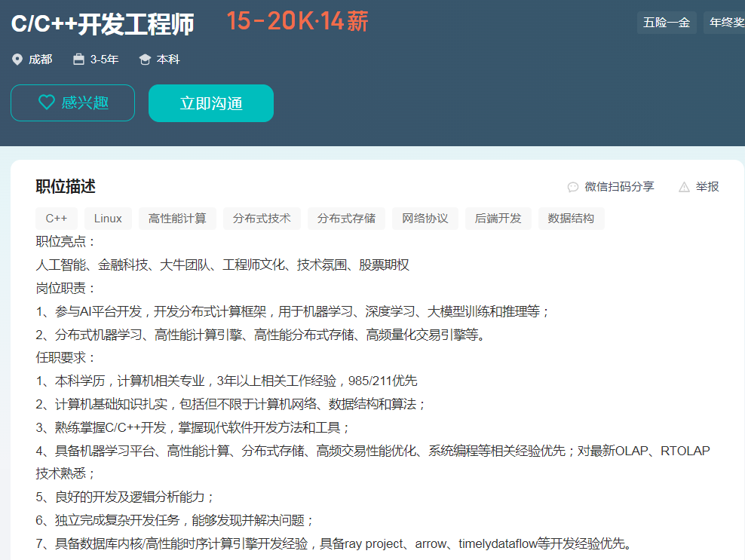This screenshot has width=745, height=560.
Task: Click the line mentioning OLAP、RTOLAP
Action: pyautogui.click(x=373, y=451)
